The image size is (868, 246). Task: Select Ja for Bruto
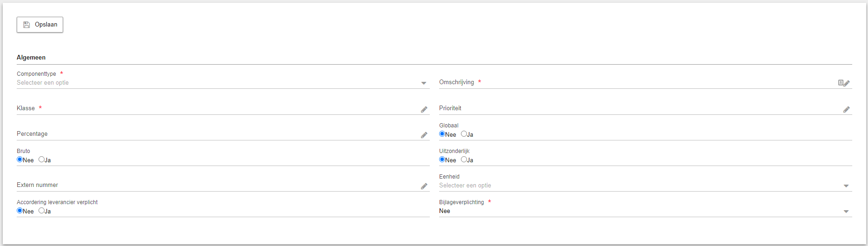tap(41, 160)
